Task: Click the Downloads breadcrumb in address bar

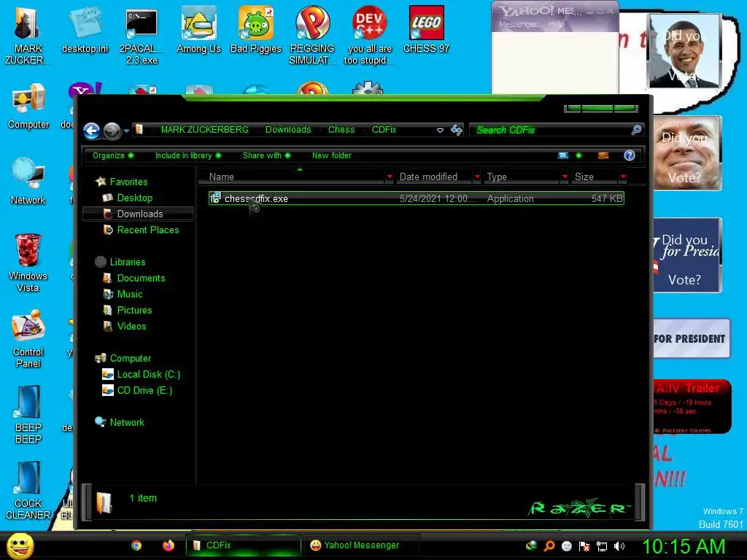Action: click(x=287, y=130)
